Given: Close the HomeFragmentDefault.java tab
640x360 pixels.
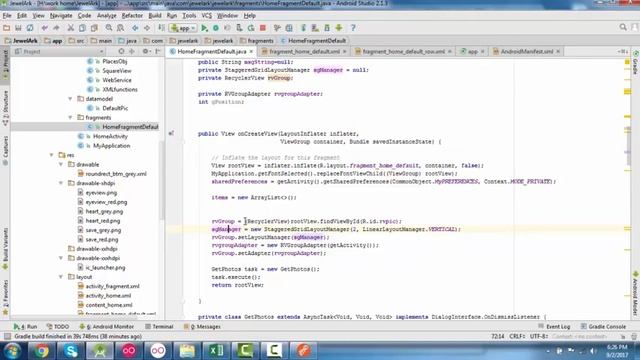Looking at the screenshot, I should [x=251, y=51].
